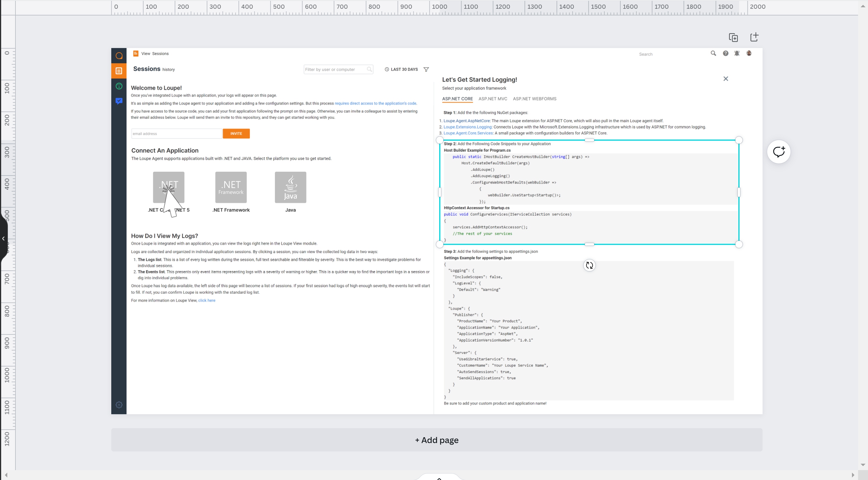Select the orange Sessions sidebar icon
This screenshot has width=868, height=480.
pos(119,71)
